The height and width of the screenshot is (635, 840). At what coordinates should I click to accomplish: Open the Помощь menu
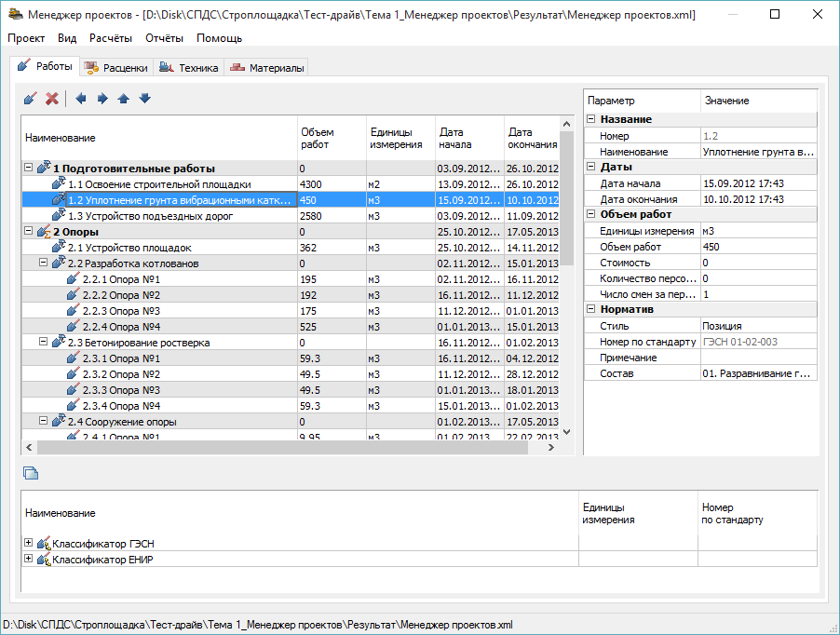point(219,38)
